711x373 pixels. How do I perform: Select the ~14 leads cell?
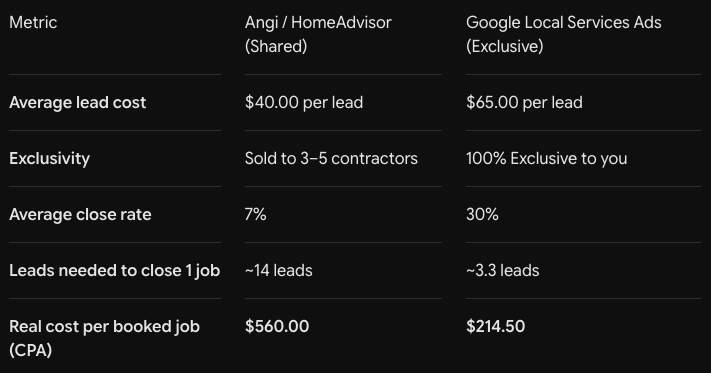coord(278,271)
